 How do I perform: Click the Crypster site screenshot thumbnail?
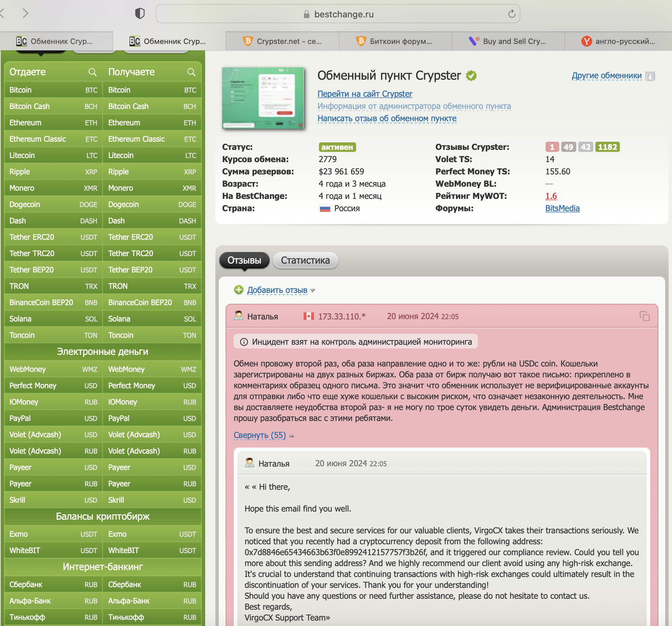click(x=263, y=98)
